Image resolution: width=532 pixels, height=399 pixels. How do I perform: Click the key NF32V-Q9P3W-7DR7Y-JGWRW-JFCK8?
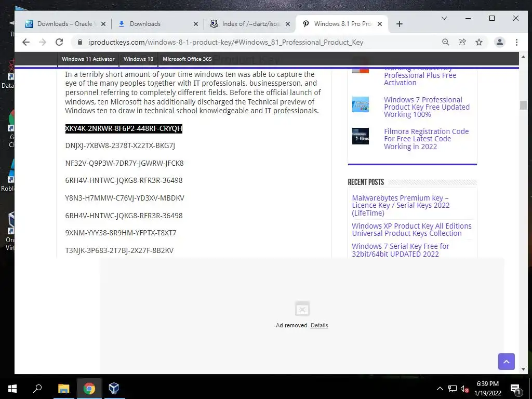(x=124, y=163)
